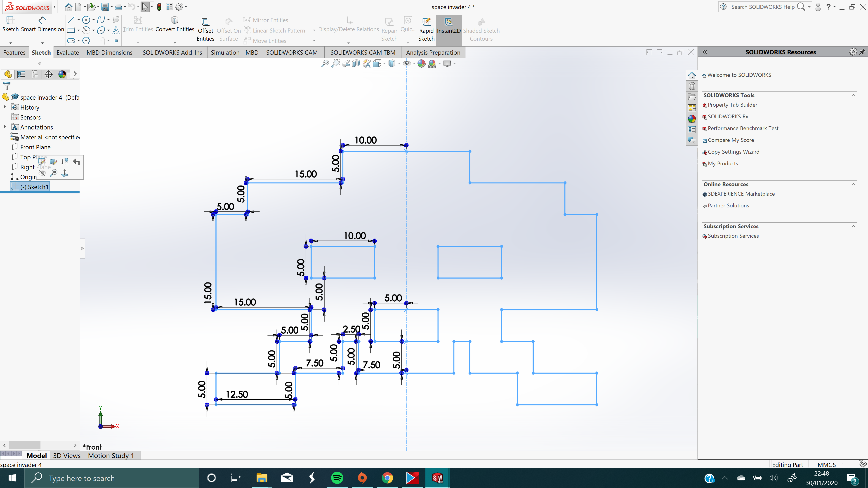Open the ConfigurationManager tab icon

35,74
